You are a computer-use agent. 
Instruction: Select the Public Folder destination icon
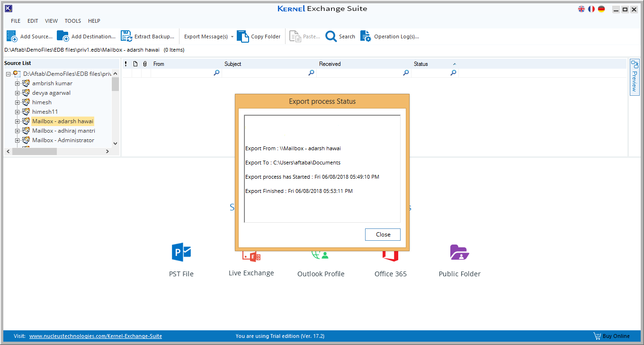[459, 252]
